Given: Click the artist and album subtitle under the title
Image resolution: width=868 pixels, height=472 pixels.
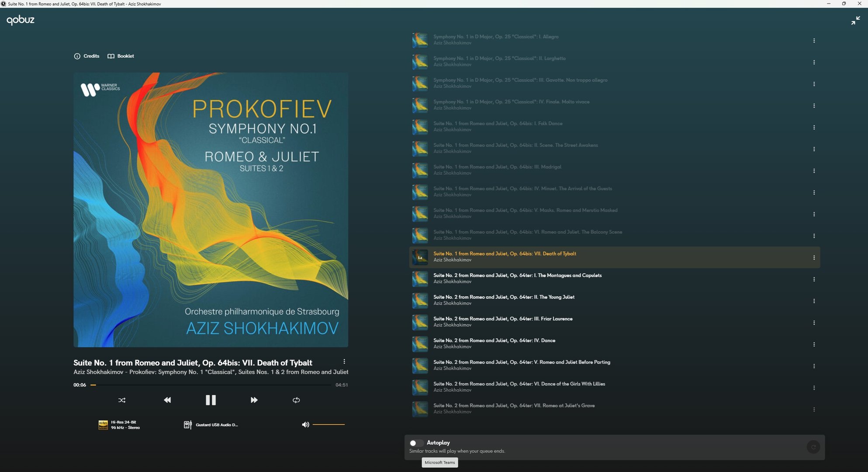Looking at the screenshot, I should [211, 372].
